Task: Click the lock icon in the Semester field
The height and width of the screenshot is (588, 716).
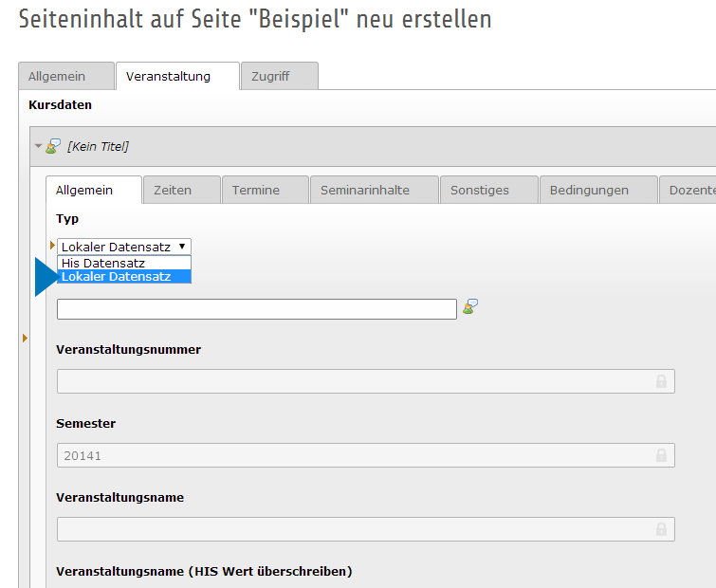Action: (661, 455)
